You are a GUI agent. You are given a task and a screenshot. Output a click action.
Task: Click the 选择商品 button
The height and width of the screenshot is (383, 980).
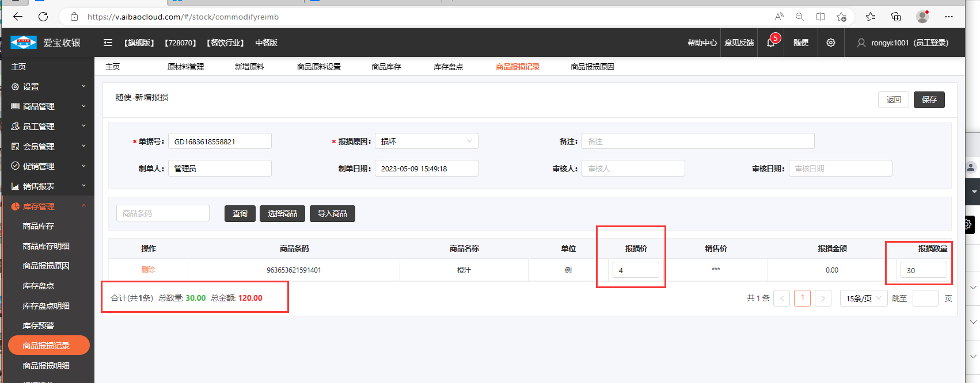(282, 213)
